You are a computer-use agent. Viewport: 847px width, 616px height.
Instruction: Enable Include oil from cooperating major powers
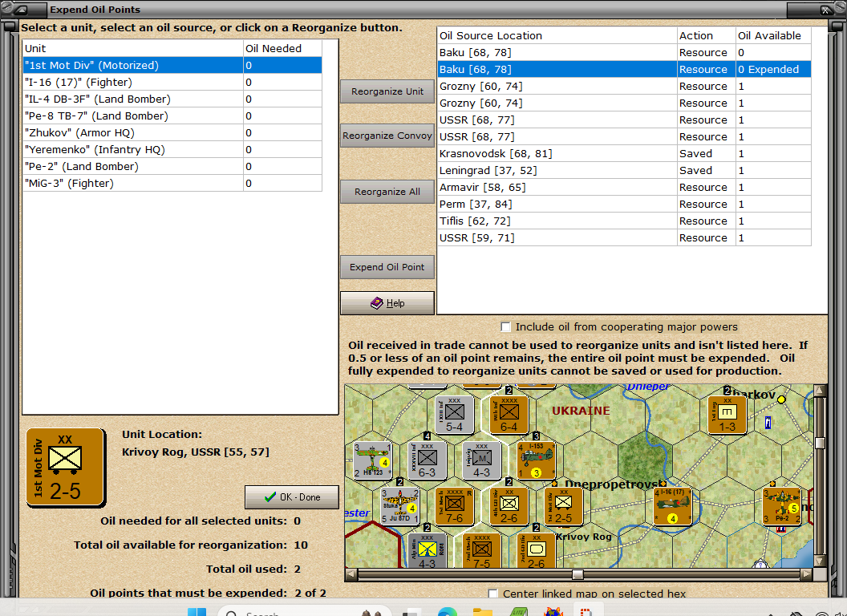(505, 327)
